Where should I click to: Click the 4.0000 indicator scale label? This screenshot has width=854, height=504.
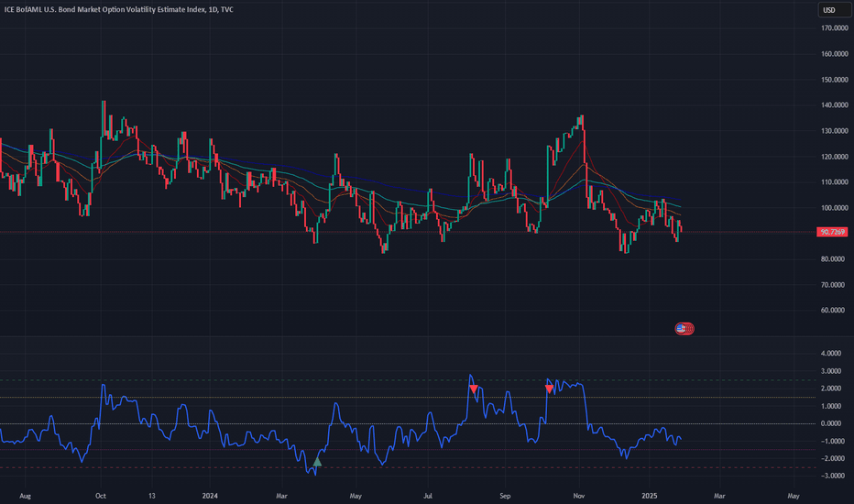(831, 353)
